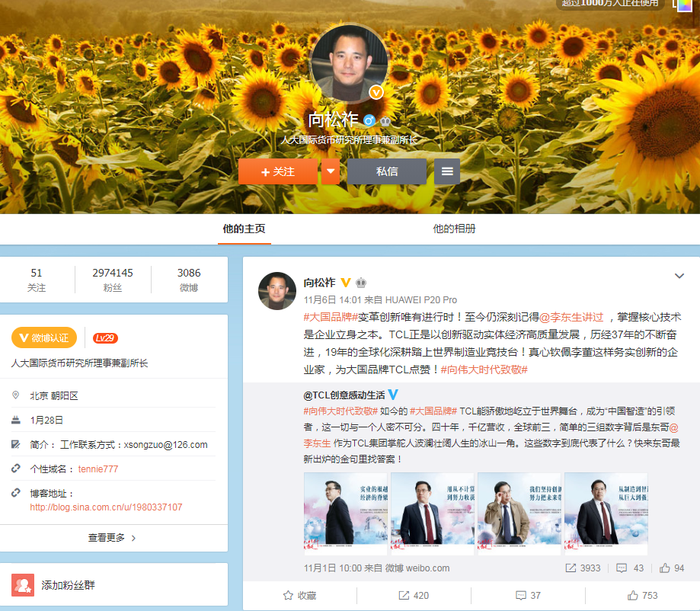The height and width of the screenshot is (611, 700).
Task: Click the link icon beside 博客地址
Action: (x=16, y=493)
